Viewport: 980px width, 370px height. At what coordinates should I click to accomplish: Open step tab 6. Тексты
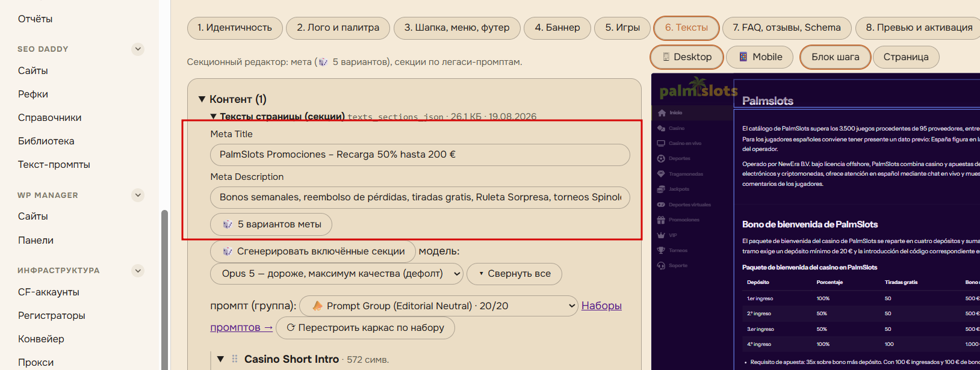[686, 28]
